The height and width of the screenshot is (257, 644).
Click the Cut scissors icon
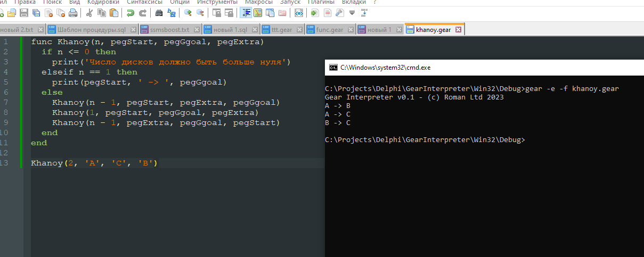point(89,12)
